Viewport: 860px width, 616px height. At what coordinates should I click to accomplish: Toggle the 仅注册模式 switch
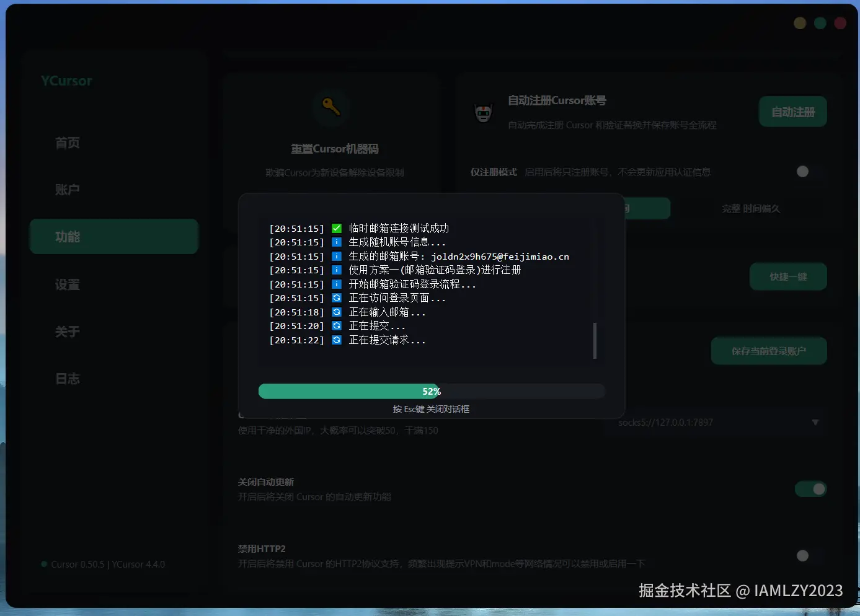810,172
